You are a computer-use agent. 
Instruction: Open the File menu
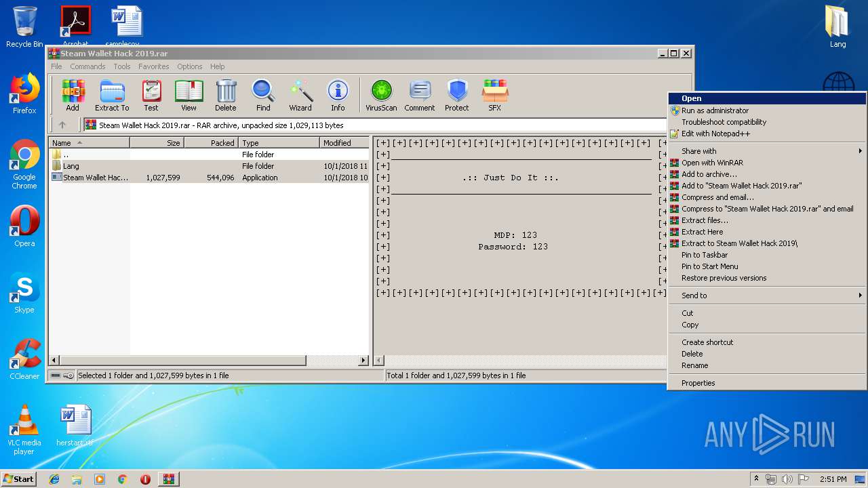coord(56,66)
